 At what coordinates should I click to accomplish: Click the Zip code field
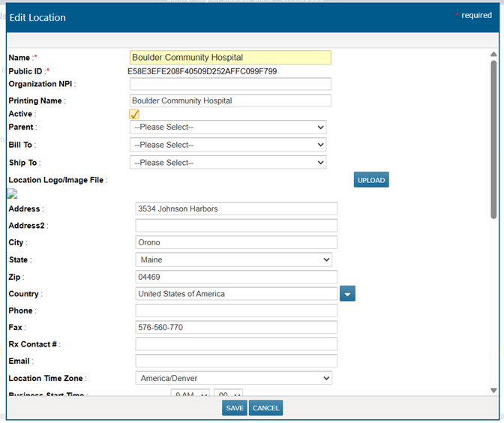(x=235, y=277)
